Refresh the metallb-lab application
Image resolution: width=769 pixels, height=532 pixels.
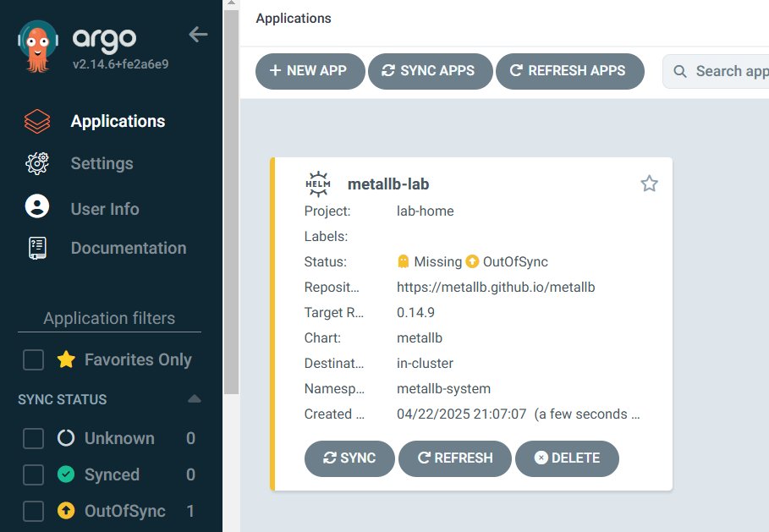(454, 458)
